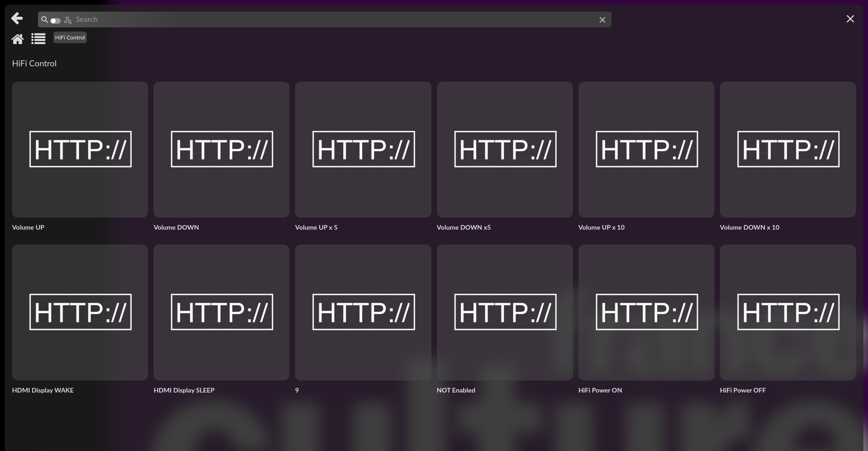This screenshot has height=451, width=868.
Task: Click the HiFi Power OFF tile
Action: [x=788, y=312]
